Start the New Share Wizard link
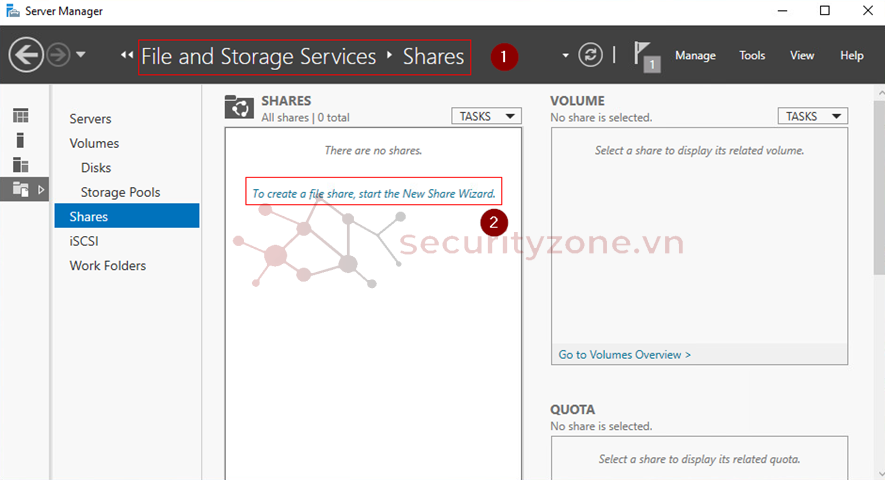The width and height of the screenshot is (885, 480). click(x=374, y=194)
